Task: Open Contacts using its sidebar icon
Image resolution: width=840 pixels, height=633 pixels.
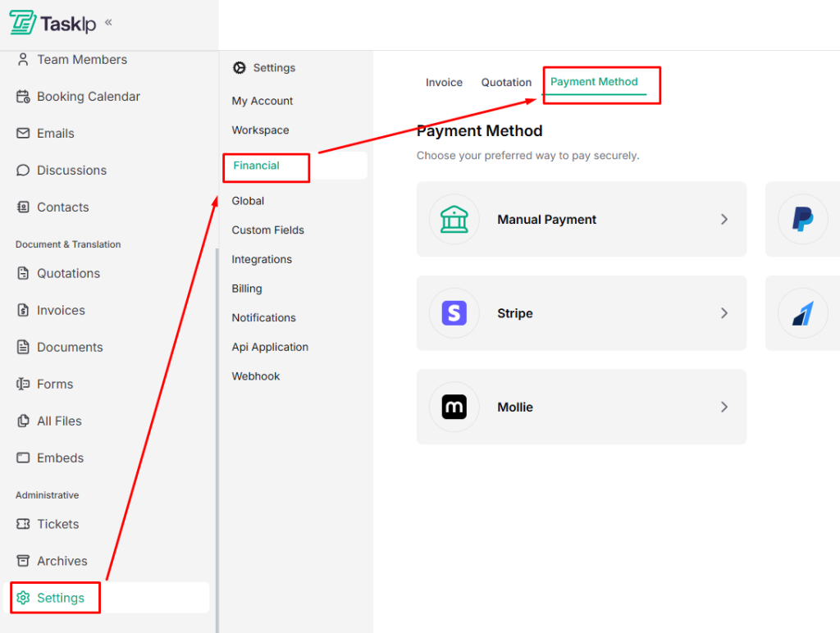Action: [x=23, y=207]
